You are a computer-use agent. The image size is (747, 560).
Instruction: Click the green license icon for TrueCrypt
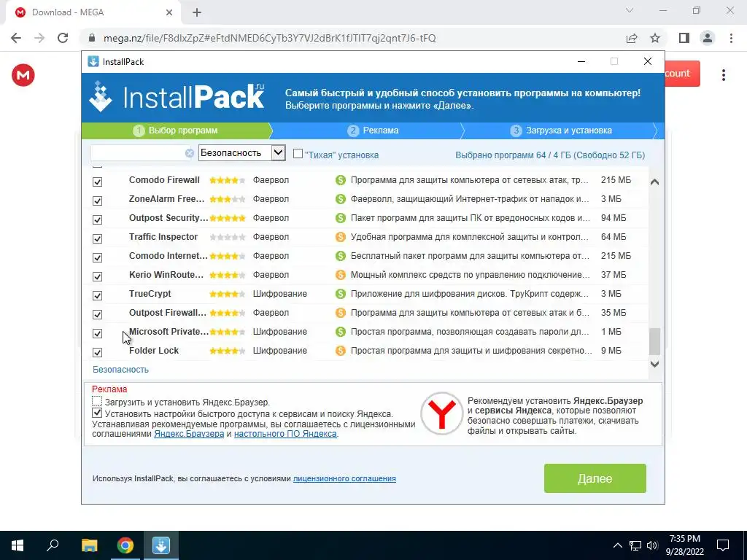pos(340,294)
